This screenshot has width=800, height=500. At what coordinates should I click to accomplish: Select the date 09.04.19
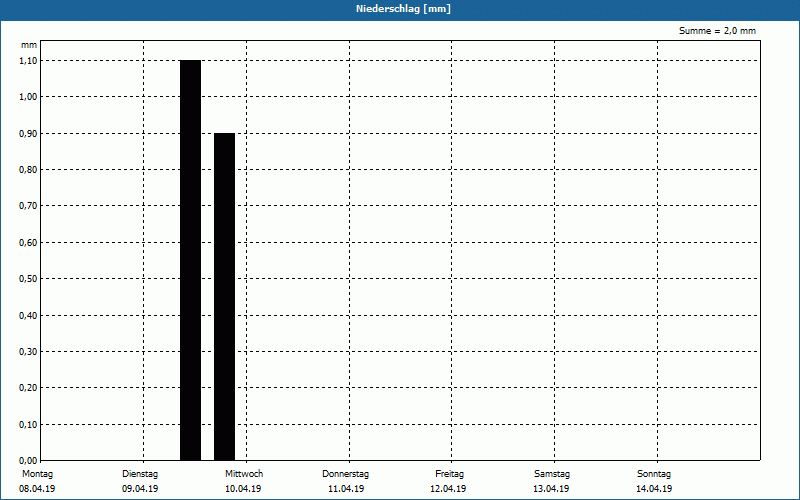click(x=140, y=489)
